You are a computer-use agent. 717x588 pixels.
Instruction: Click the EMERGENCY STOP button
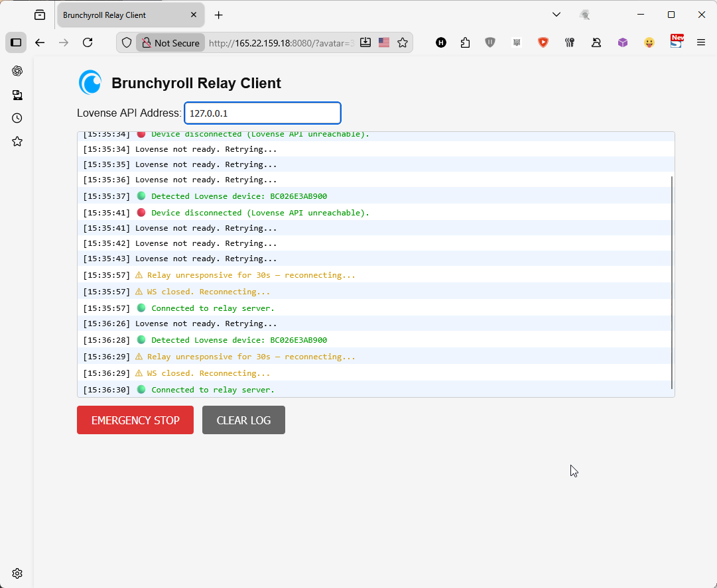point(135,420)
